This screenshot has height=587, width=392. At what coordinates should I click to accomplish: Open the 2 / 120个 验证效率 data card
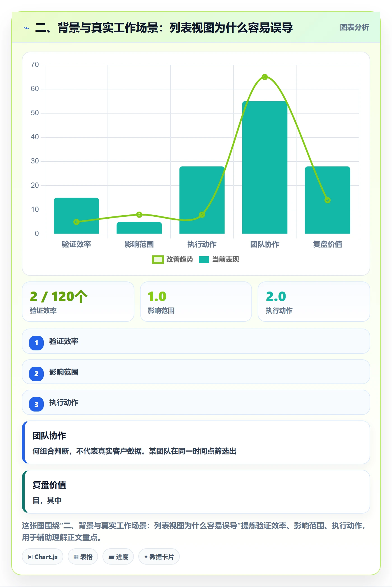coord(78,302)
